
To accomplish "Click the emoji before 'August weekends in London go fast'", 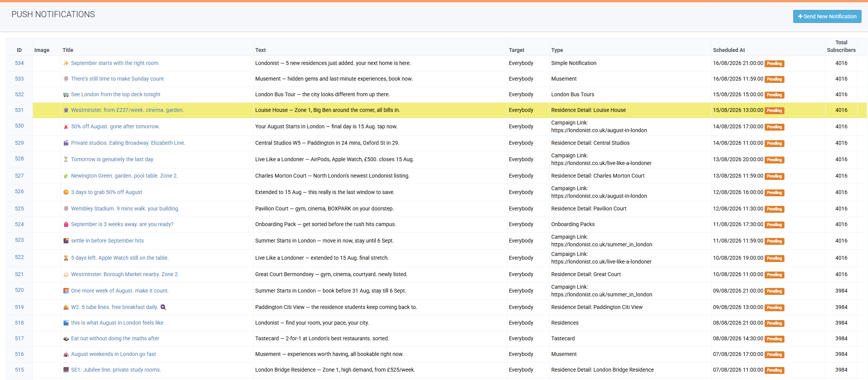I will pyautogui.click(x=66, y=354).
